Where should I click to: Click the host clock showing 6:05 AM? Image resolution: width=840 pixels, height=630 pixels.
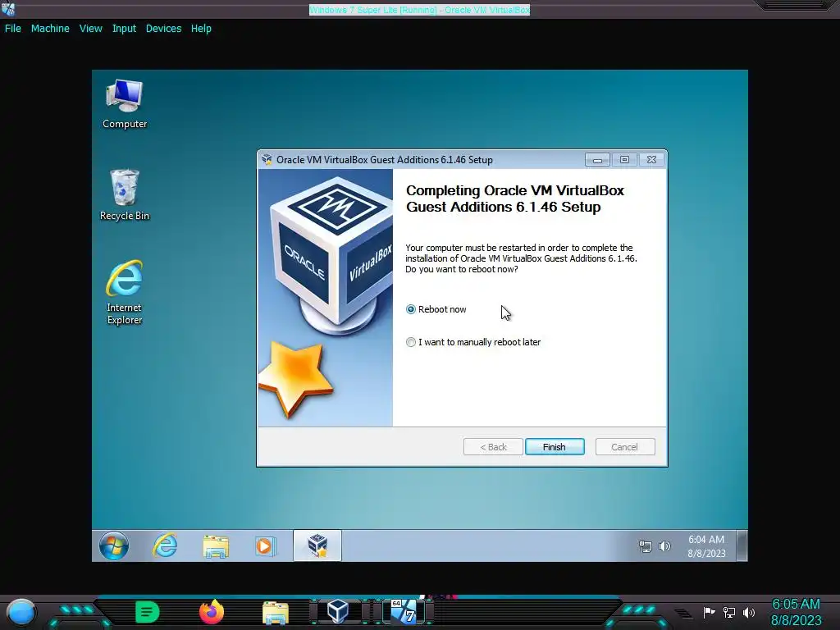[796, 612]
